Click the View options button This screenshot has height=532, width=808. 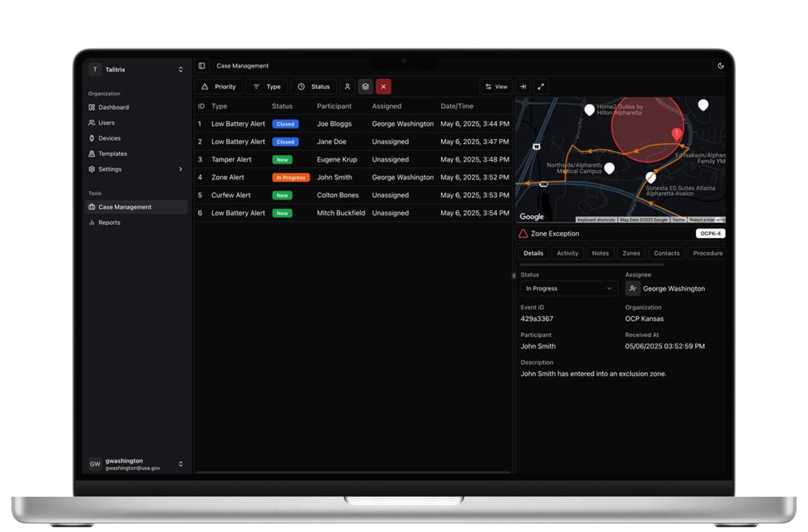pos(496,87)
